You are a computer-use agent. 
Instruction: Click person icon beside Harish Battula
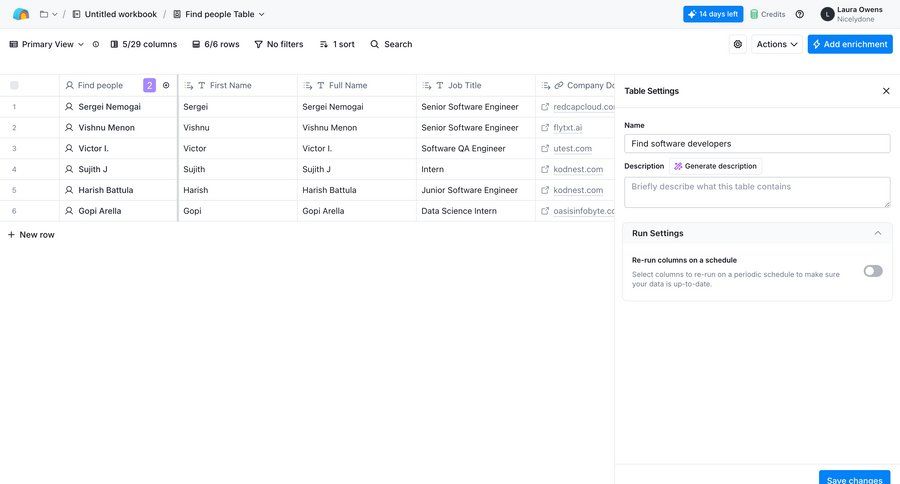[69, 190]
